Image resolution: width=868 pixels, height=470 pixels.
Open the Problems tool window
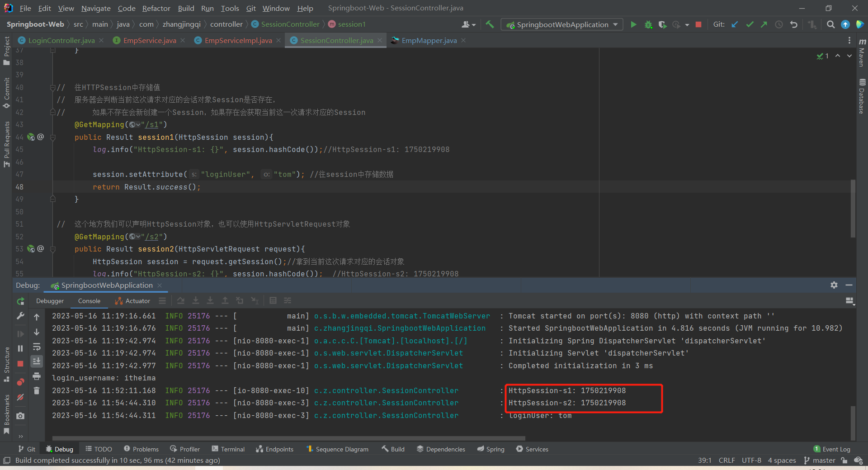141,449
